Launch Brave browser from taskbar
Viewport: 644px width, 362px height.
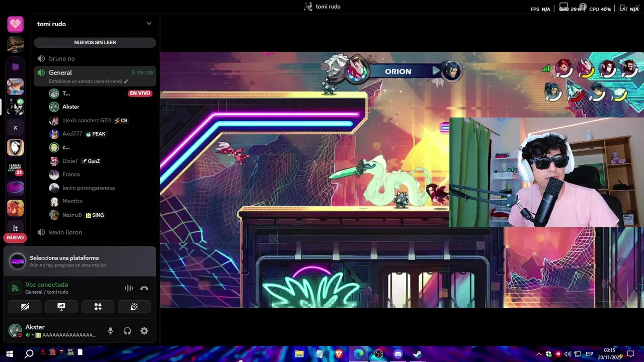pyautogui.click(x=339, y=354)
